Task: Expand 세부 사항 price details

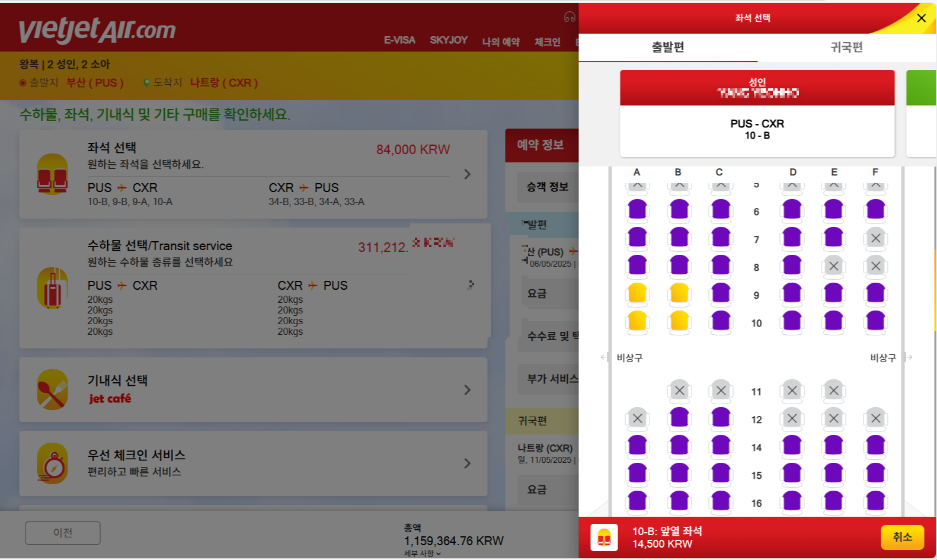Action: pos(422,553)
